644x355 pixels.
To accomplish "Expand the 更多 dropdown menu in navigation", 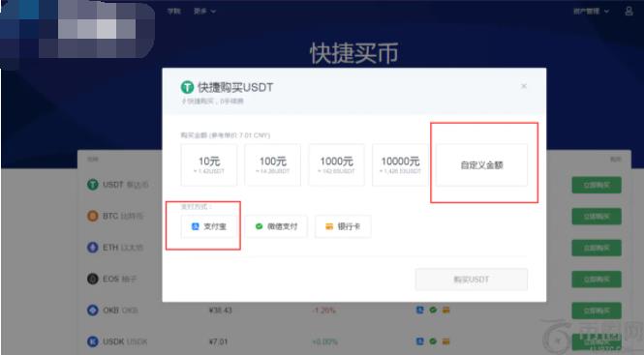I will tap(204, 12).
